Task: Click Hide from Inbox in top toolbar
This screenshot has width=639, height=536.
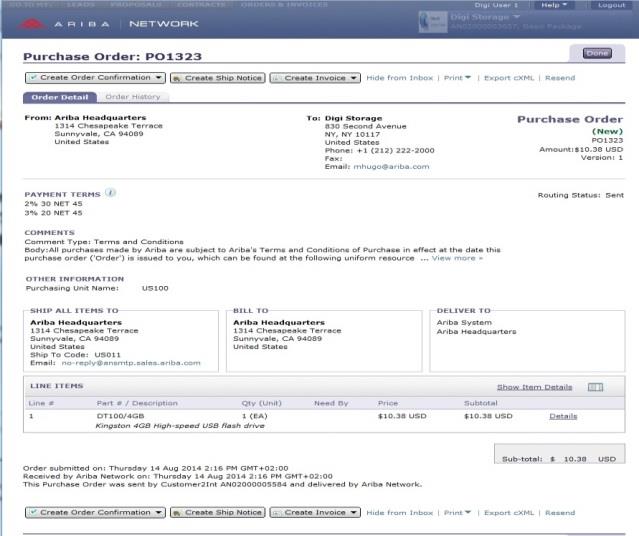Action: point(399,78)
